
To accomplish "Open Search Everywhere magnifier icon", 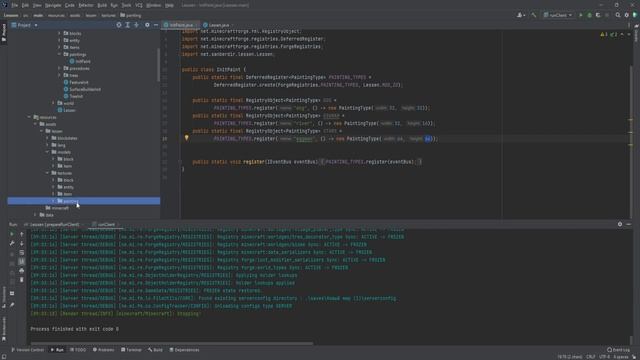I will click(x=618, y=15).
